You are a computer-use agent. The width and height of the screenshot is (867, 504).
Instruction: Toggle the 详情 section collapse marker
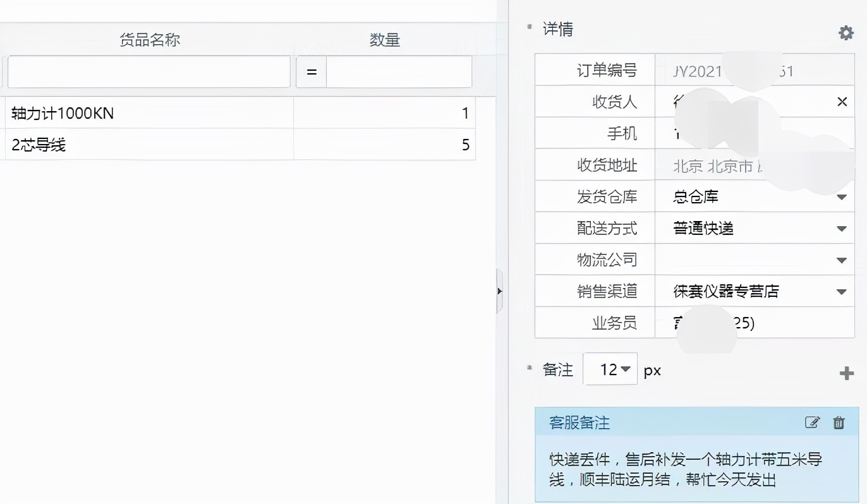point(529,27)
